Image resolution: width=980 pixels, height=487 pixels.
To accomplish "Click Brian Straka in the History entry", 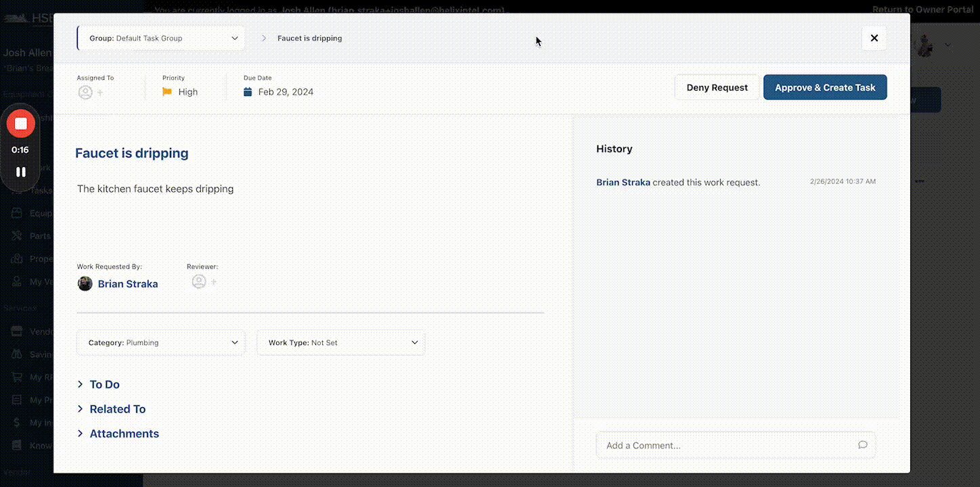I will click(x=623, y=183).
